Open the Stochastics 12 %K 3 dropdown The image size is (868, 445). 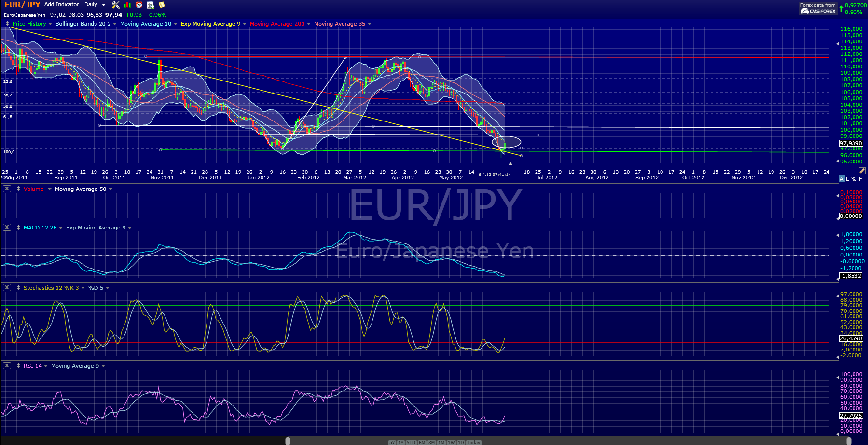[x=83, y=288]
